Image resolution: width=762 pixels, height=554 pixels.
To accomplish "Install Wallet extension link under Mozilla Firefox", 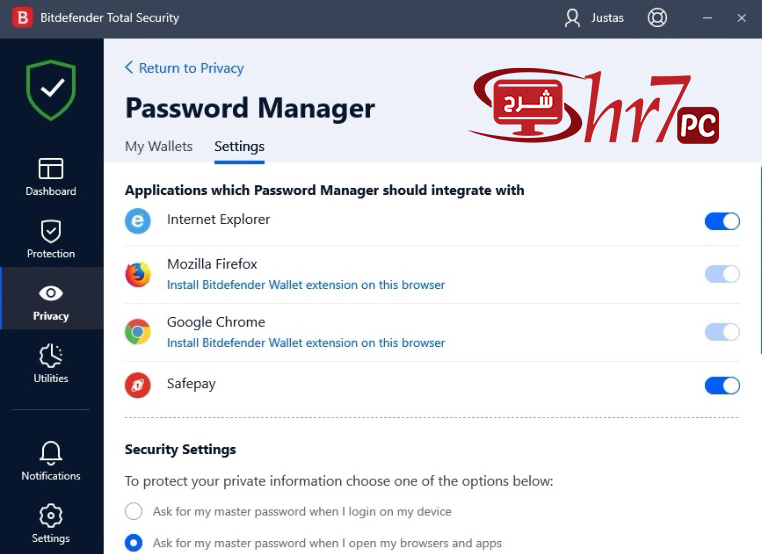I will click(x=306, y=285).
